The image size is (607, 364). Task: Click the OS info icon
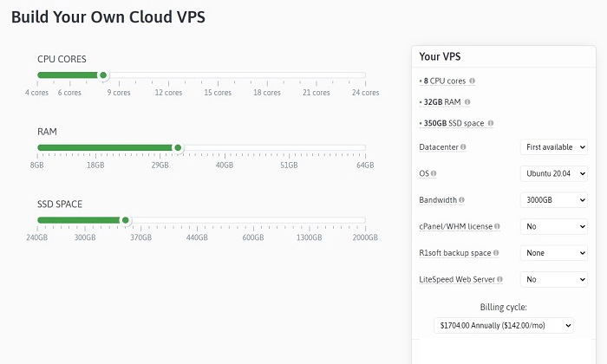coord(434,173)
